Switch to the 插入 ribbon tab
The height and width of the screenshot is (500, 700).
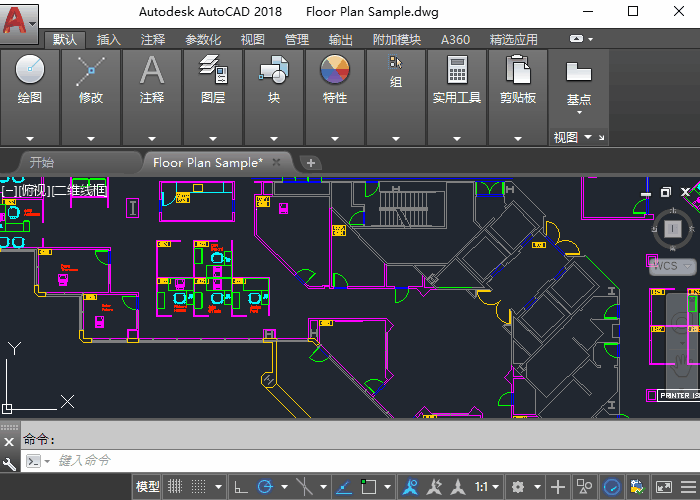pos(108,40)
